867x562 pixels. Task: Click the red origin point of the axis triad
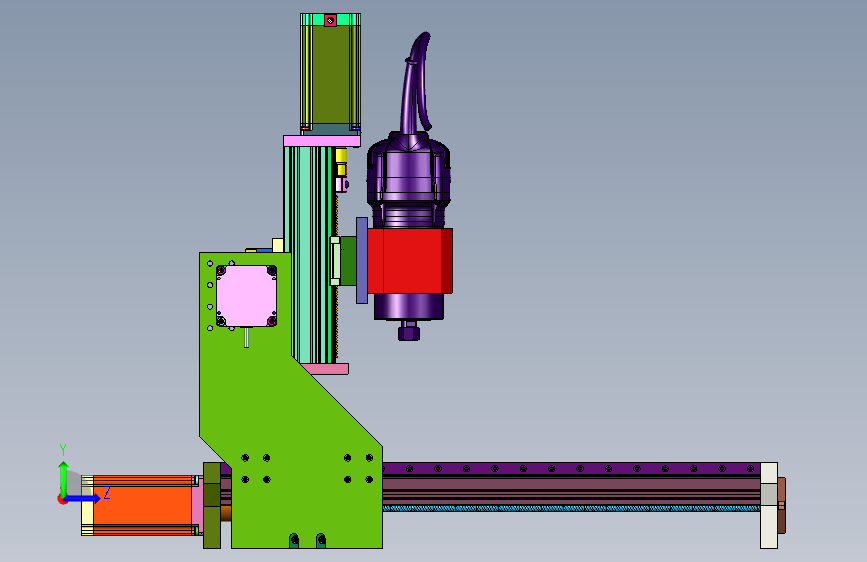(x=62, y=499)
